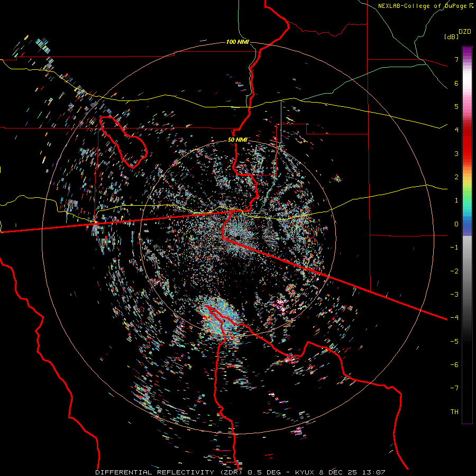Viewport: 476px width, 476px height.
Task: Click the -4 value on color scale
Action: [x=454, y=318]
